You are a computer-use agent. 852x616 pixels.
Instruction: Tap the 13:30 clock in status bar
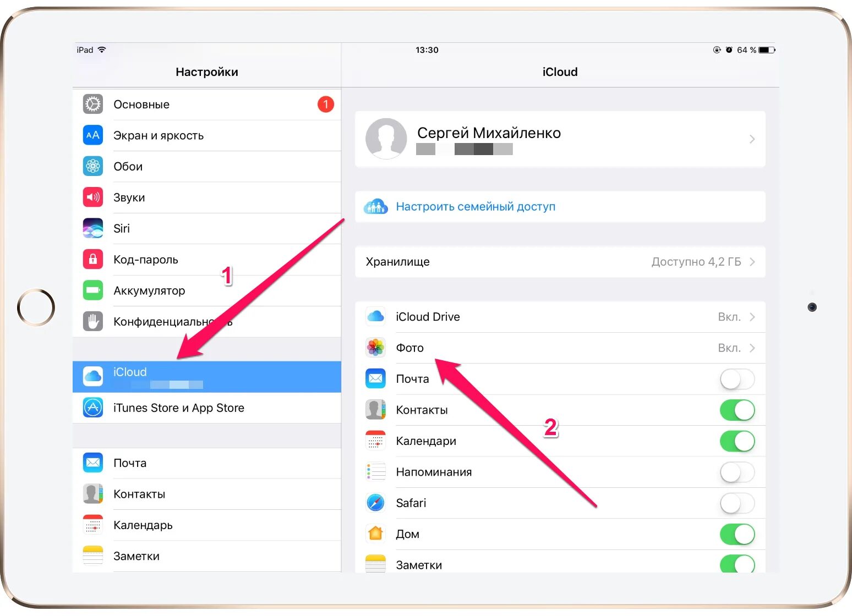coord(427,50)
